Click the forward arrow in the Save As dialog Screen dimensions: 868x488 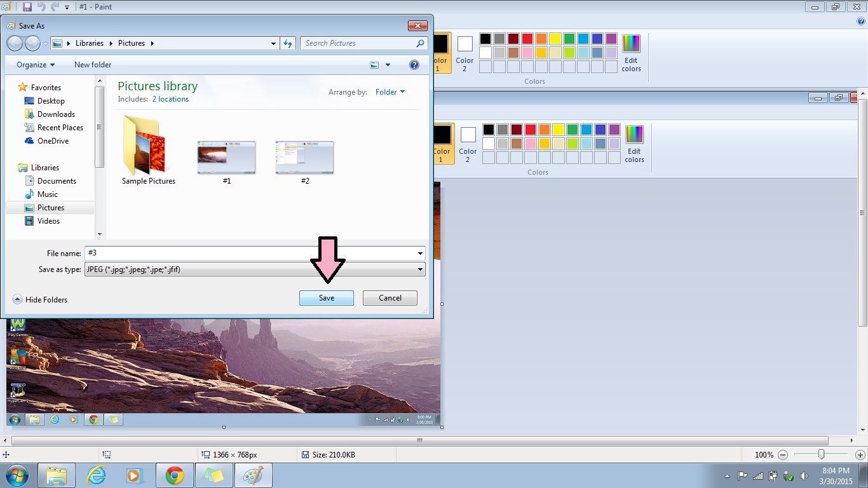32,43
